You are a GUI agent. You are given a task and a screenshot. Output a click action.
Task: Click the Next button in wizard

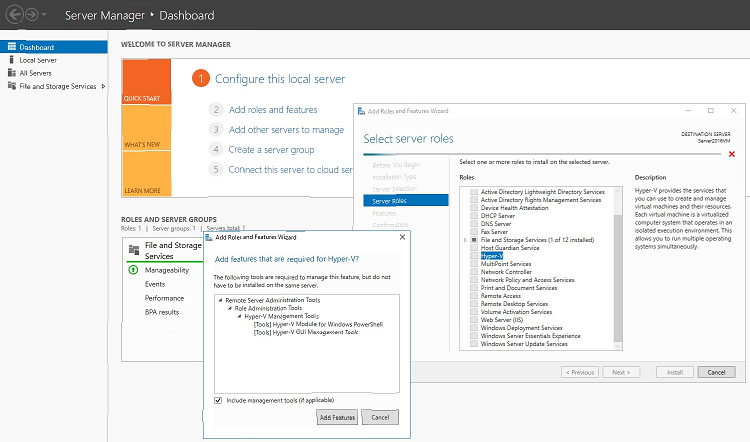point(621,372)
